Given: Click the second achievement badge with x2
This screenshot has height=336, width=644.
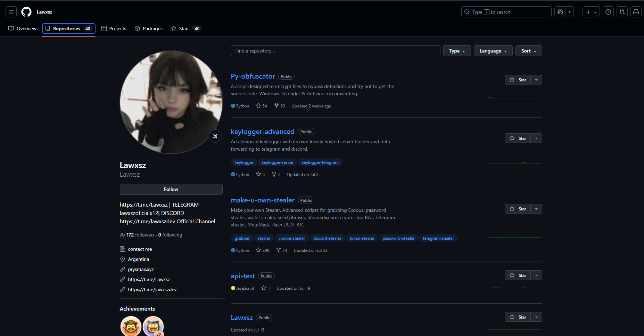Looking at the screenshot, I should [x=153, y=326].
